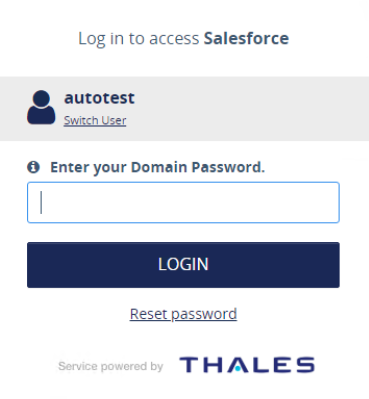Click the 'Enter your Domain Password.' label
The height and width of the screenshot is (399, 369).
[157, 167]
